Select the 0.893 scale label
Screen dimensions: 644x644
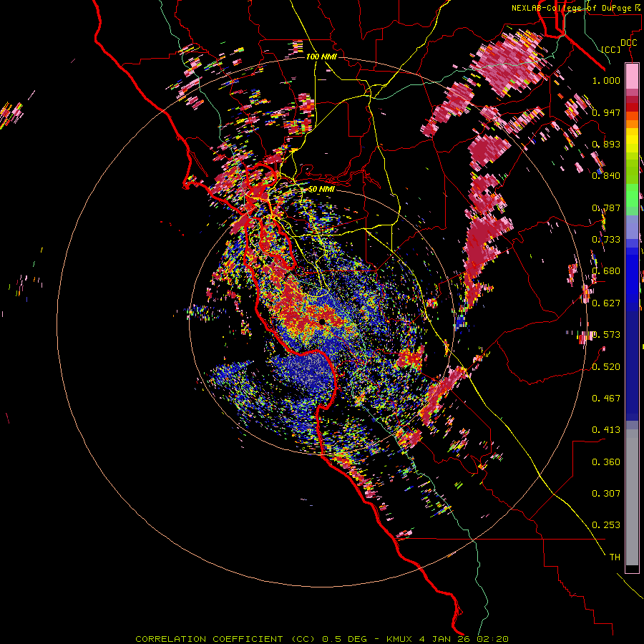coord(606,144)
